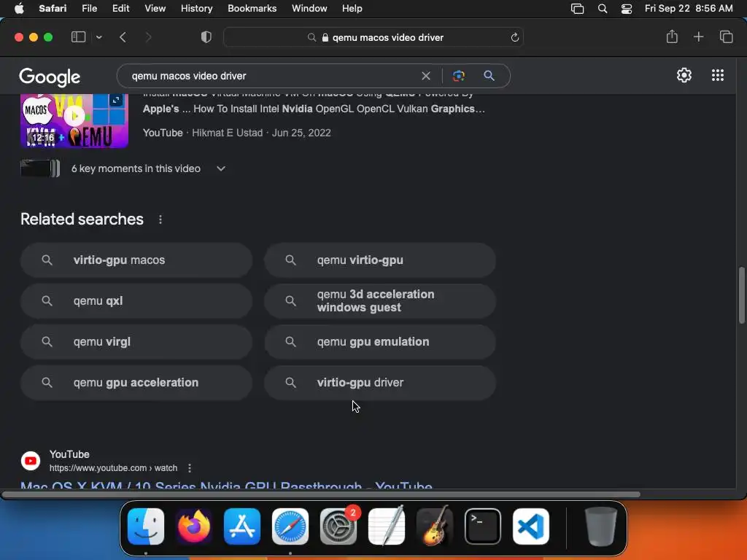The width and height of the screenshot is (747, 560).
Task: Go back to the previous page
Action: [x=123, y=37]
